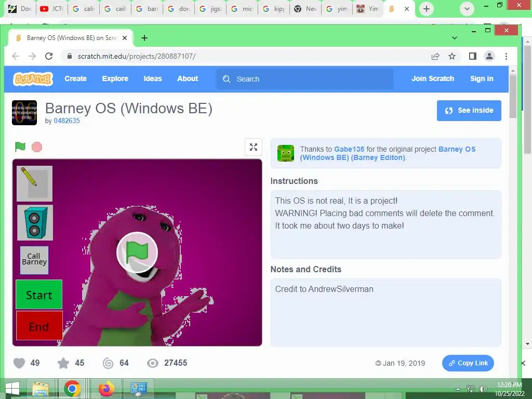Screen dimensions: 532x399
Task: Click the Scratch search field
Action: tap(304, 79)
